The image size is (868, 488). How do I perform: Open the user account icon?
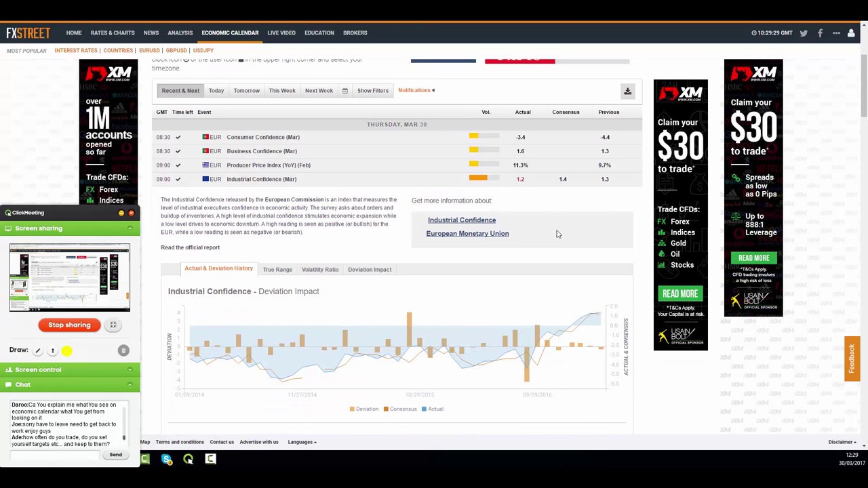click(851, 33)
